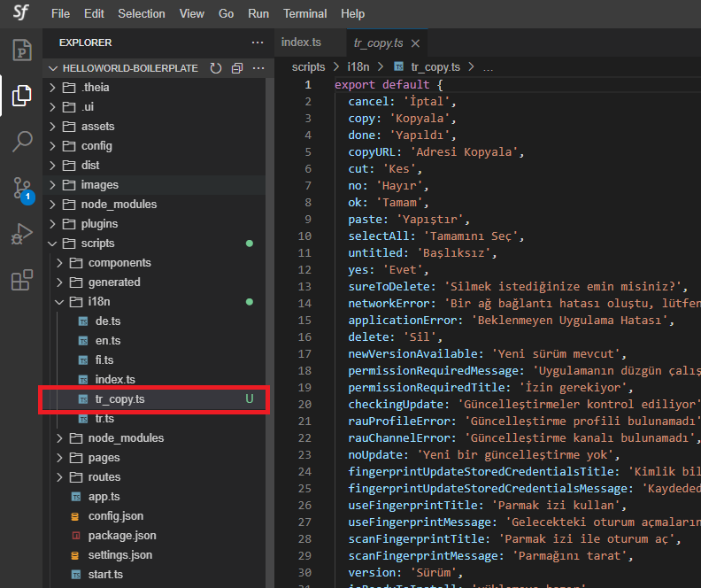Open the Search view icon
701x588 pixels.
point(22,142)
